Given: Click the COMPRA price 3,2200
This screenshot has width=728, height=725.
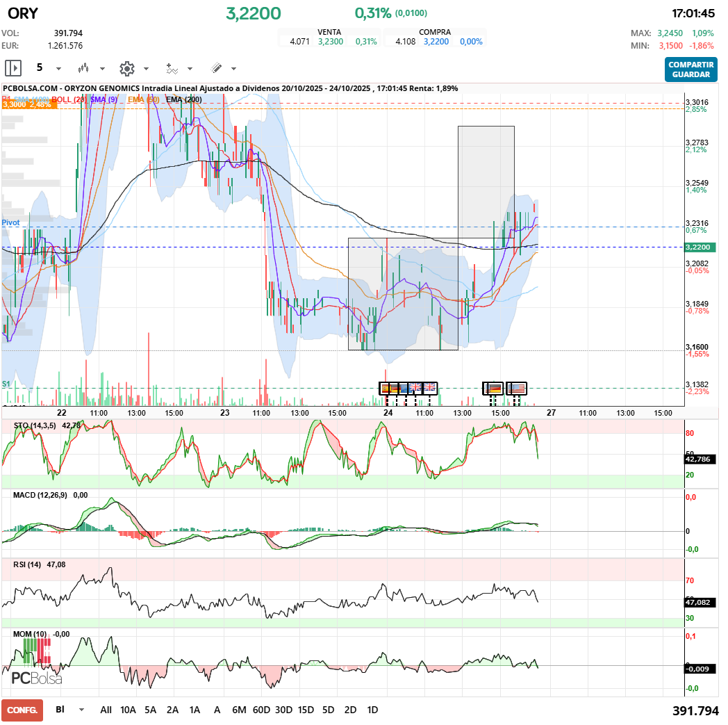Looking at the screenshot, I should (x=436, y=41).
